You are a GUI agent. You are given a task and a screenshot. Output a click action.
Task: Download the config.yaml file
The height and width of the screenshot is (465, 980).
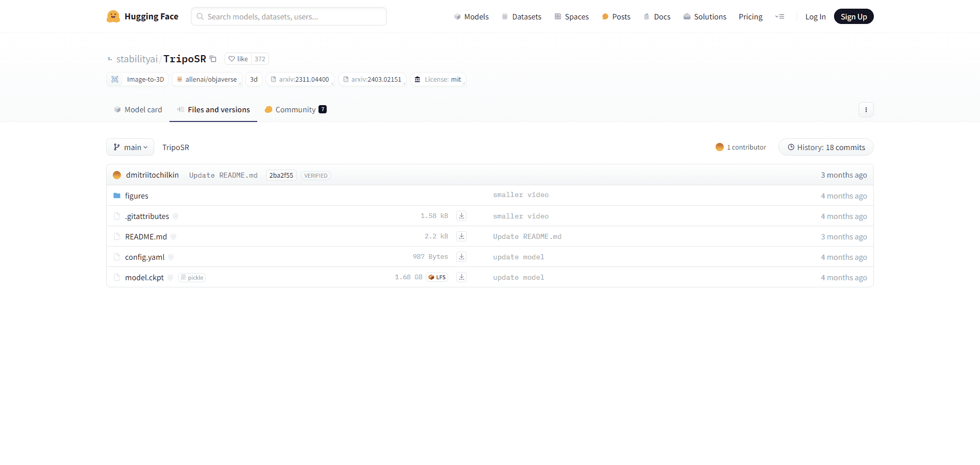pyautogui.click(x=461, y=257)
